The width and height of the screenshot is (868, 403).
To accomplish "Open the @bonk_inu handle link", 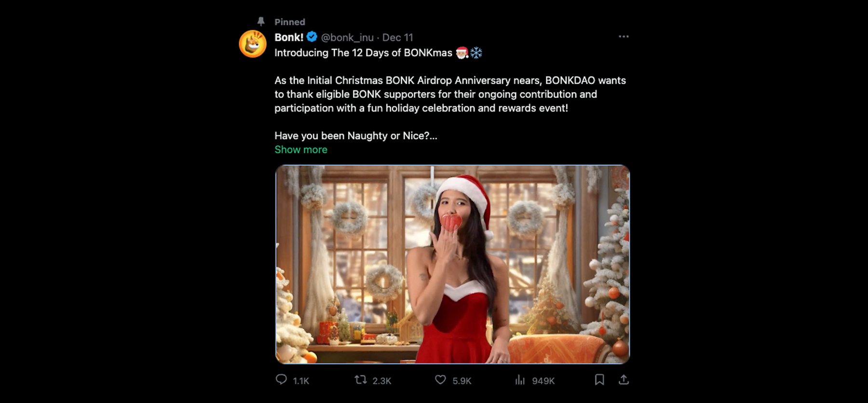I will point(347,38).
